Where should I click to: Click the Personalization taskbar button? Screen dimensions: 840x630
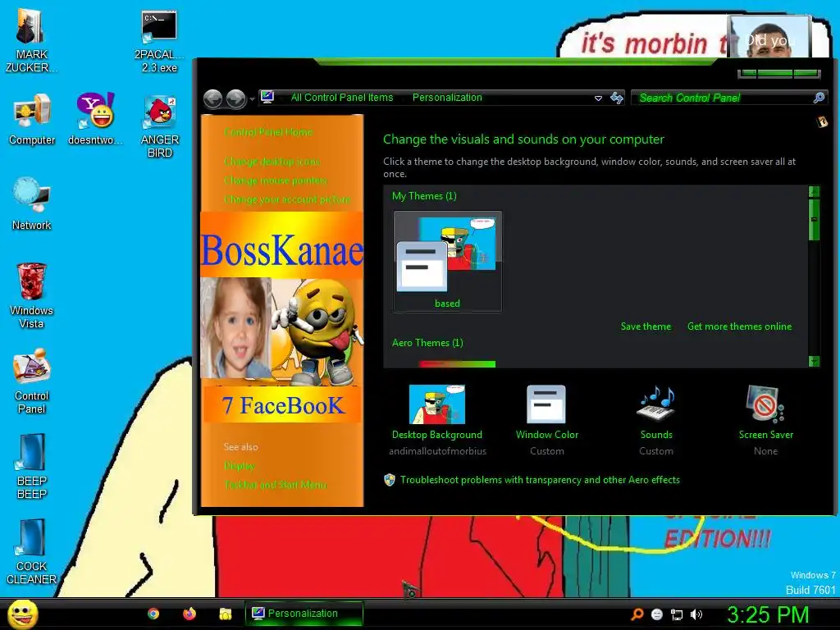(x=304, y=614)
